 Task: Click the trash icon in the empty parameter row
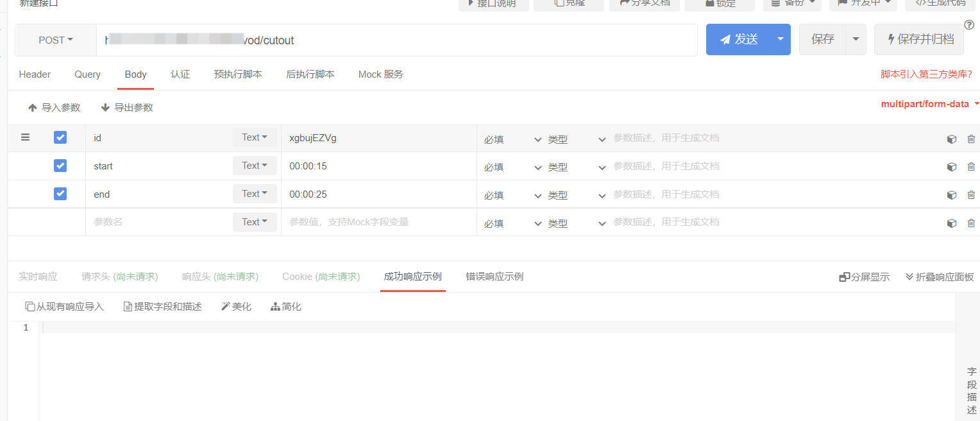(971, 223)
